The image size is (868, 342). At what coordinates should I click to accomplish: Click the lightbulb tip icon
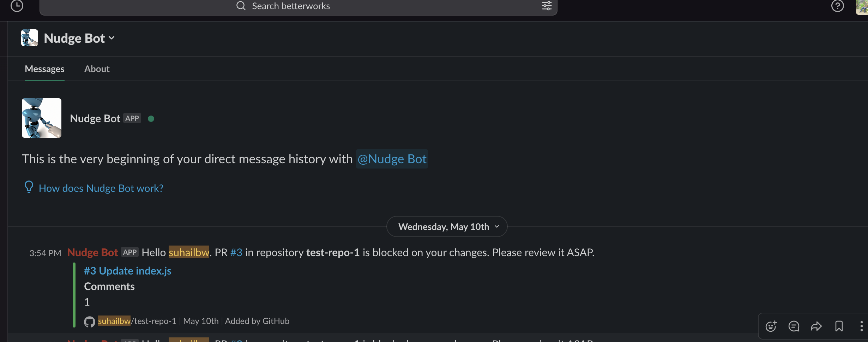(29, 187)
